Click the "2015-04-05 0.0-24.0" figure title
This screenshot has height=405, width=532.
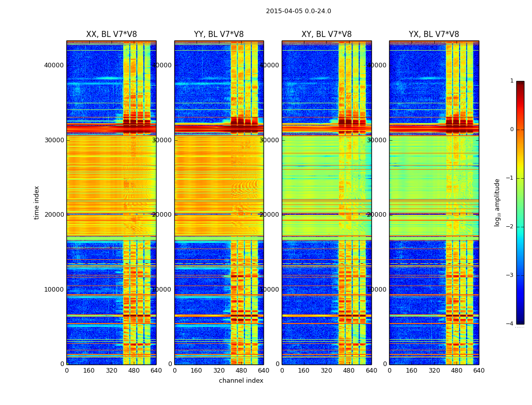pos(298,11)
